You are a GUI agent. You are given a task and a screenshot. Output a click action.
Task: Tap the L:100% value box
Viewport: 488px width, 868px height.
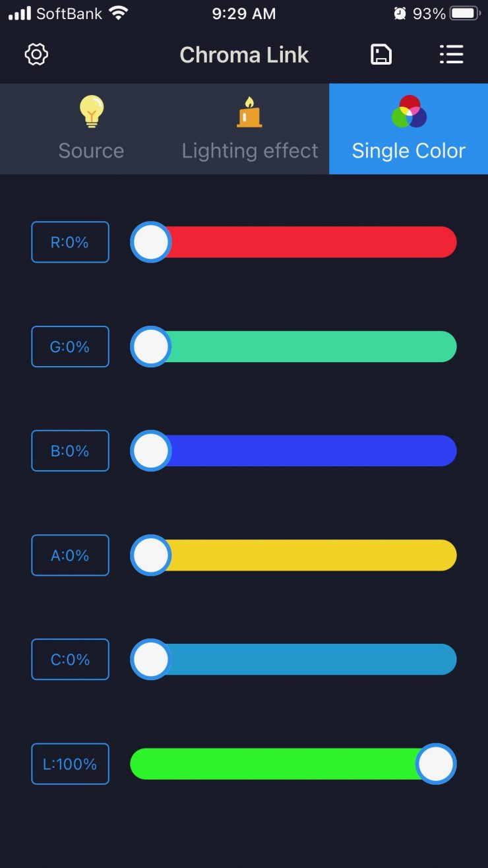[x=70, y=764]
